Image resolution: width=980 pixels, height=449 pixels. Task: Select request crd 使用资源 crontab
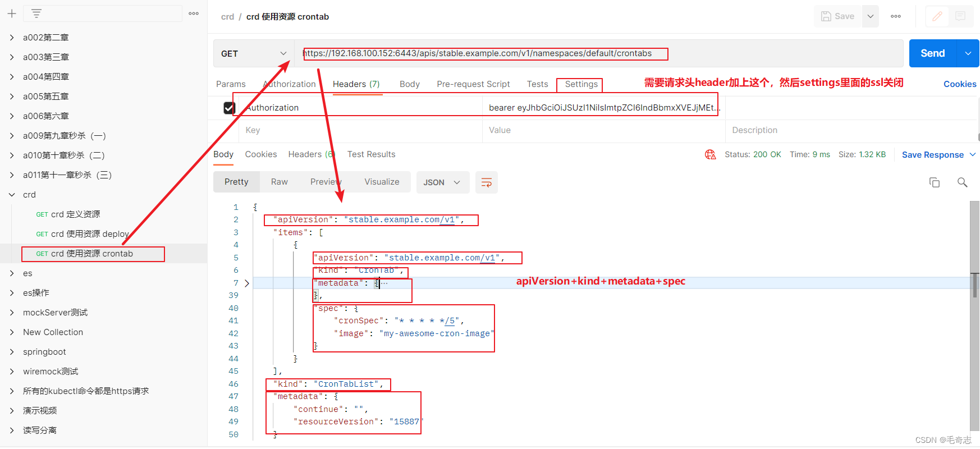point(84,254)
